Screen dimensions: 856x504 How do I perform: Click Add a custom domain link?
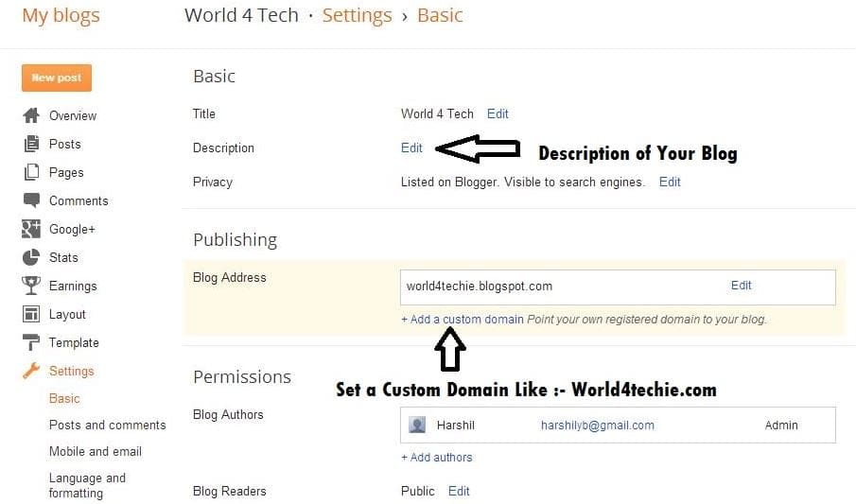point(463,320)
